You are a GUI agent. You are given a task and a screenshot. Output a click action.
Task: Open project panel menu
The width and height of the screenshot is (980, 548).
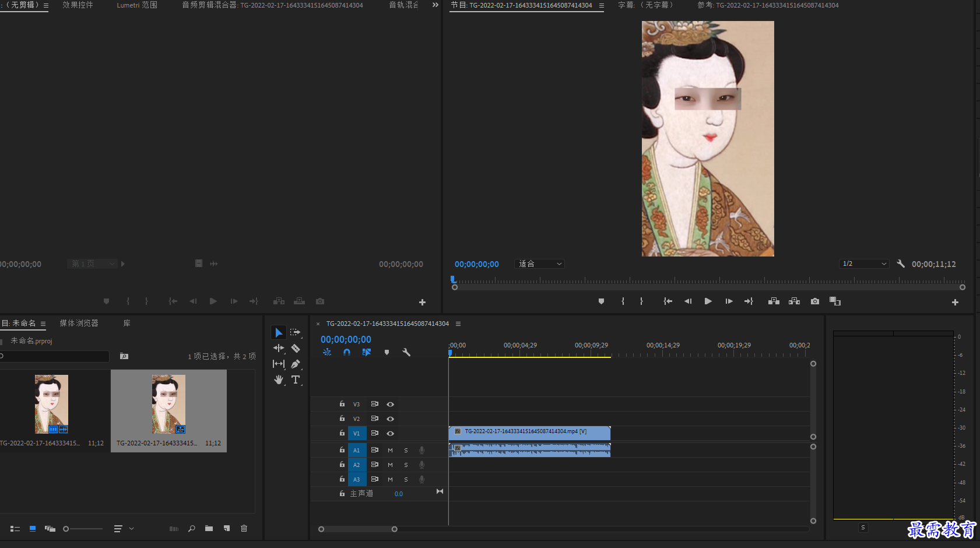(43, 324)
